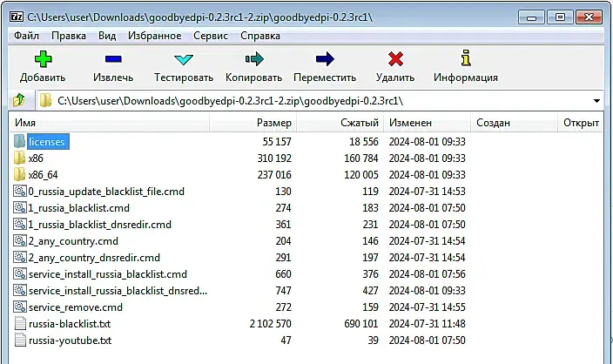Click the icon of service_remove.cmd
This screenshot has width=613, height=364.
click(x=20, y=307)
